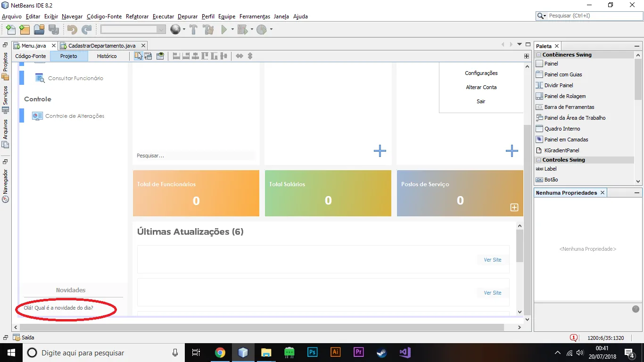Open Photoshop from the Windows taskbar
The image size is (644, 362).
312,352
